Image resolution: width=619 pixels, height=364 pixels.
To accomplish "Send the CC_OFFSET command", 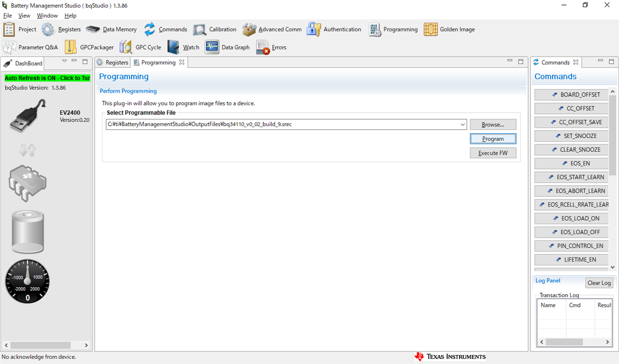I will 572,108.
